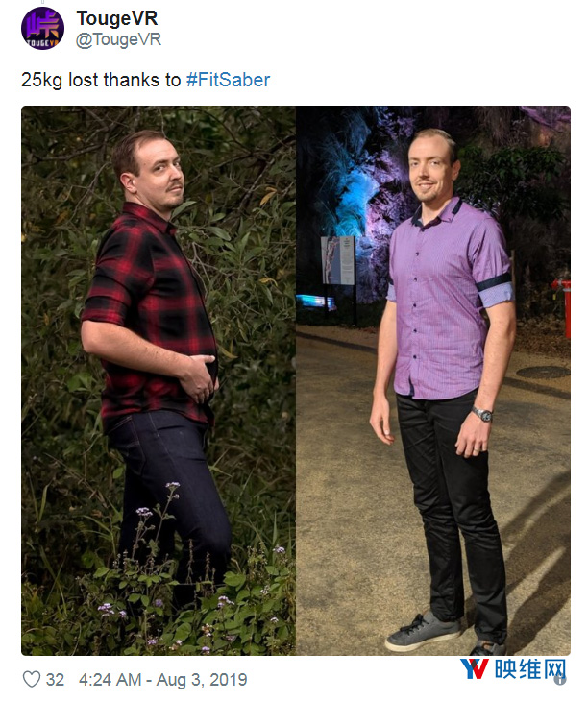Image resolution: width=588 pixels, height=701 pixels.
Task: Click the 映维网 watermark text
Action: (x=530, y=668)
